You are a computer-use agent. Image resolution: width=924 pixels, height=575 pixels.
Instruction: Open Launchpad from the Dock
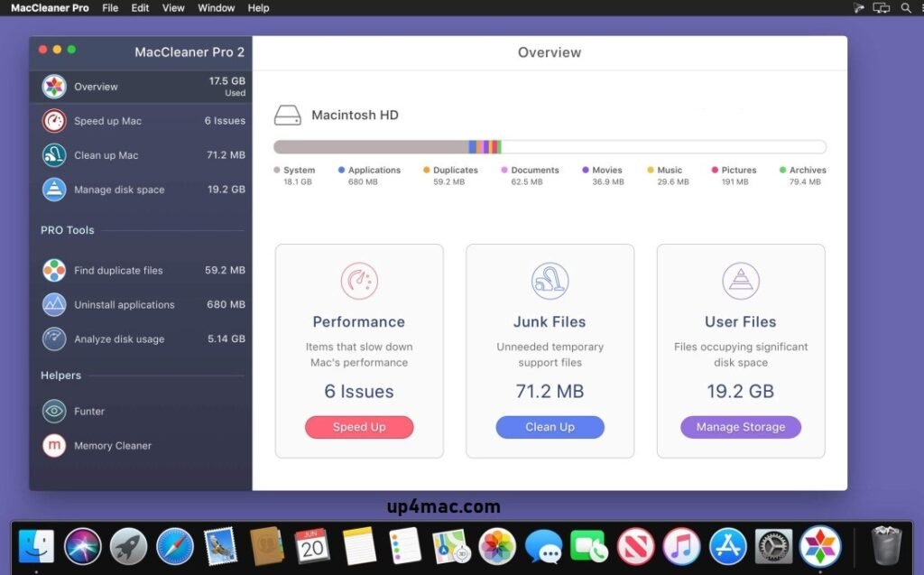point(128,545)
